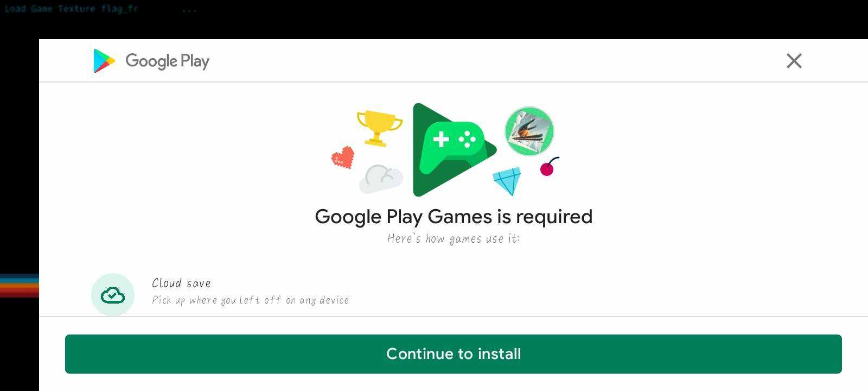Image resolution: width=868 pixels, height=391 pixels.
Task: Click the blue diamond gem icon
Action: tap(507, 181)
